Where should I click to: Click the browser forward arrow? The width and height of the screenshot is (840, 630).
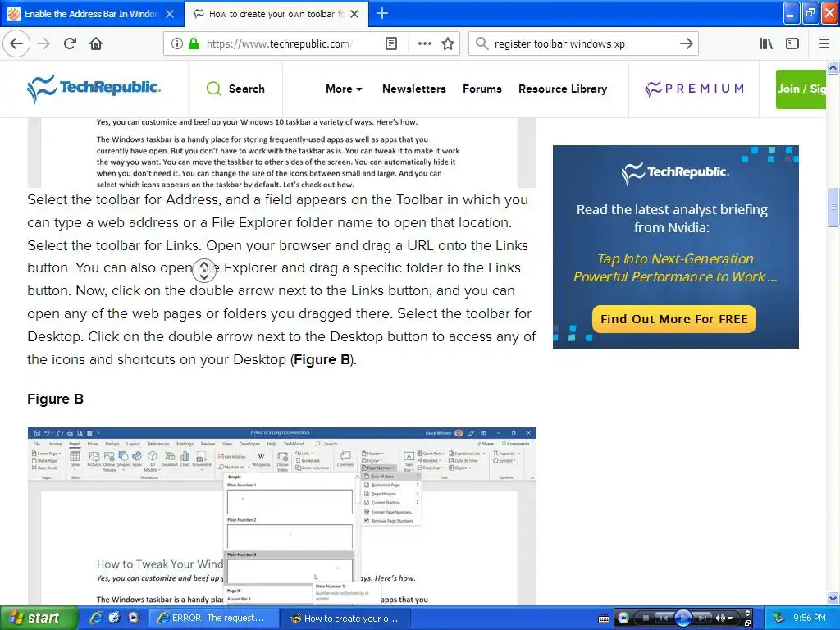pyautogui.click(x=44, y=44)
